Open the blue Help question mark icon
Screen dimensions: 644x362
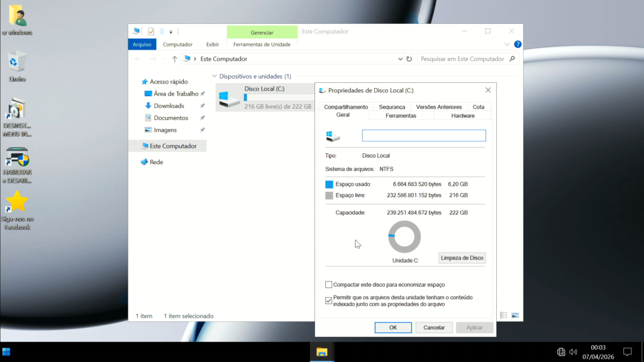coord(518,45)
